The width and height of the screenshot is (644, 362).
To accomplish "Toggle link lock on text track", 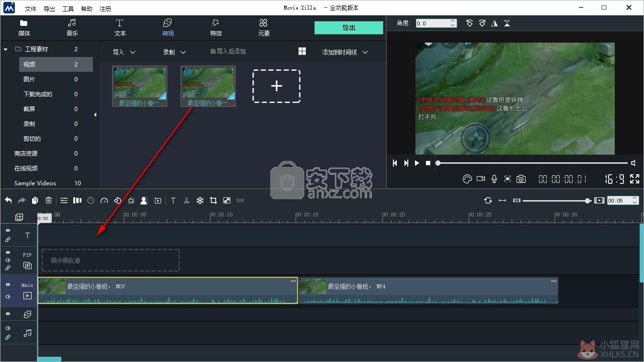I will pos(8,239).
